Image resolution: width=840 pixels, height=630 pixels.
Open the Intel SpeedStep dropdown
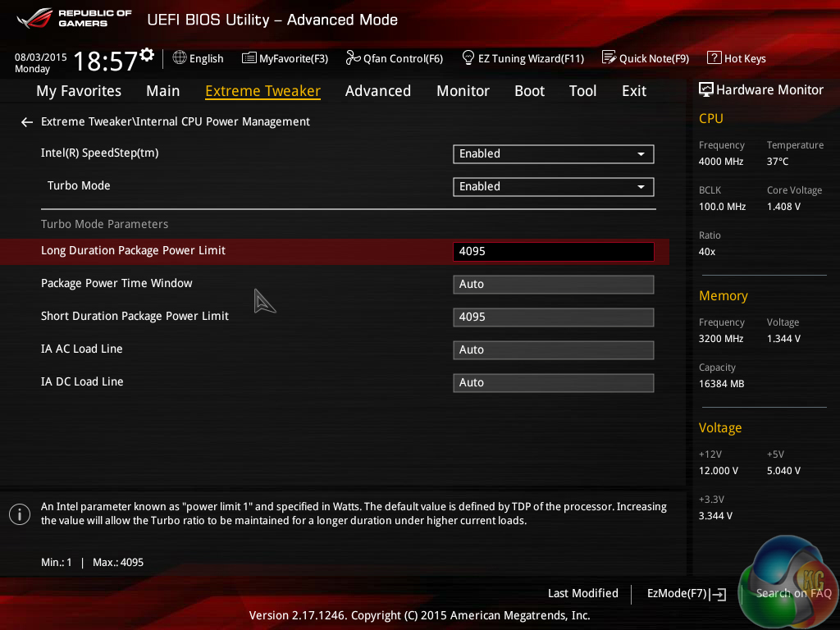click(554, 154)
